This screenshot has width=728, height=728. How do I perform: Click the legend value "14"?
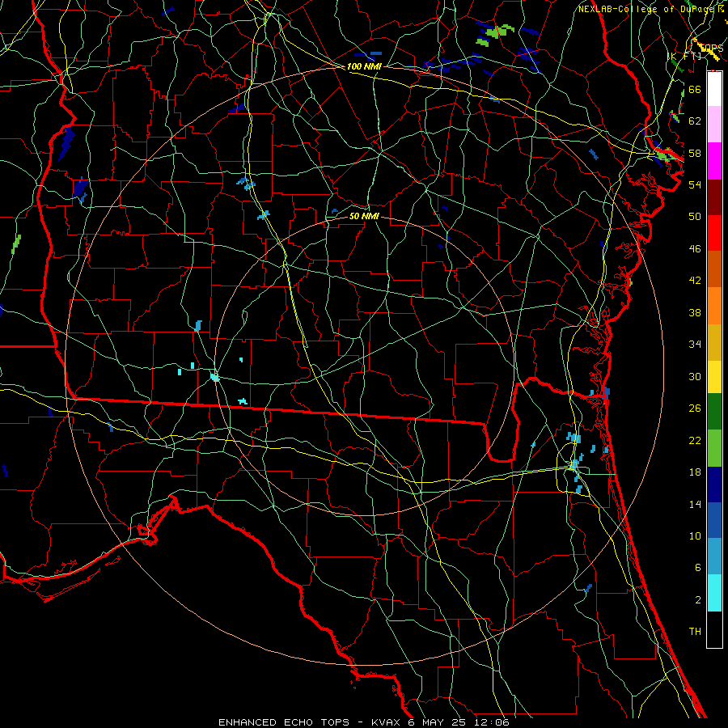click(695, 504)
